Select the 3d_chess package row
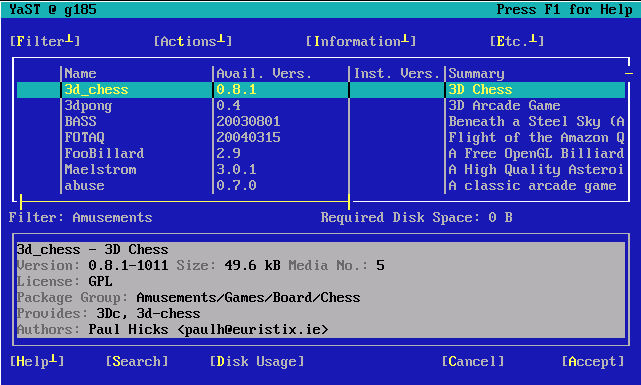The height and width of the screenshot is (385, 641). [321, 90]
